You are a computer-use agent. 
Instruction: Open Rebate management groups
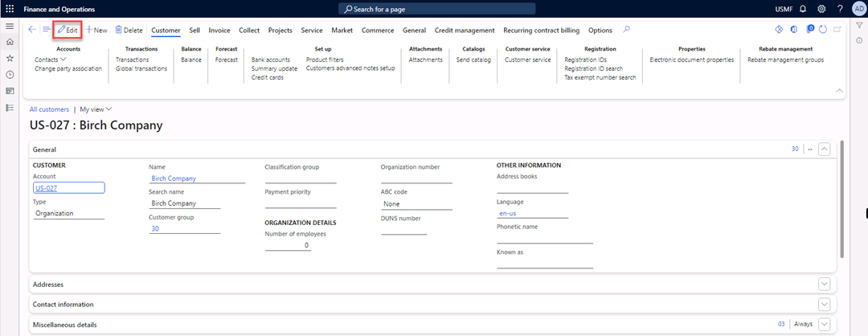coord(785,59)
